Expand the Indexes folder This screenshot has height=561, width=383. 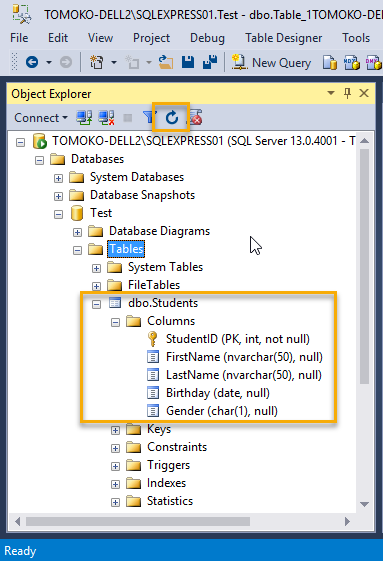click(115, 484)
